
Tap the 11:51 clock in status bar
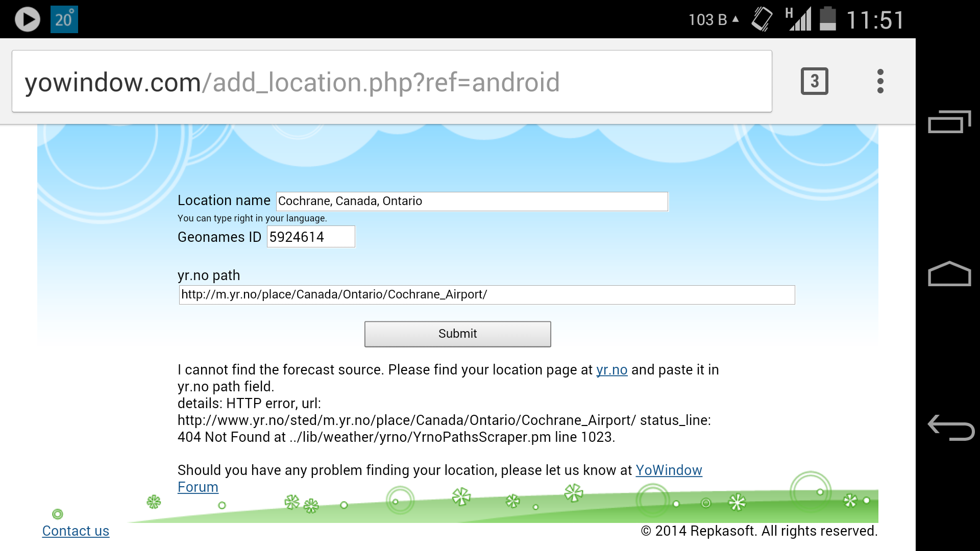pos(875,20)
